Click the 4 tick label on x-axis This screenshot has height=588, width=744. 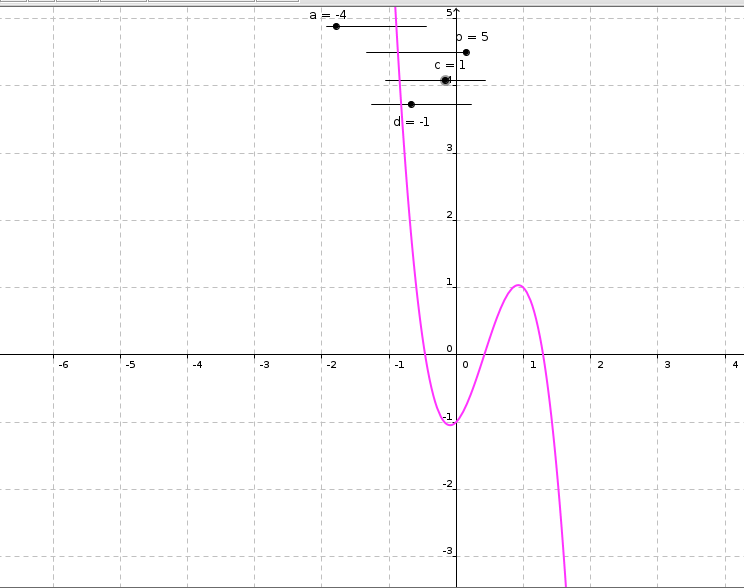(x=735, y=365)
